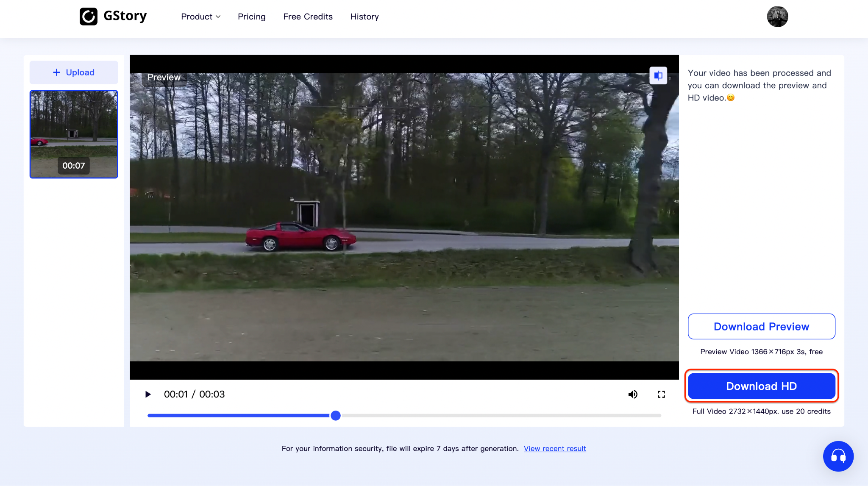Expand the Product dropdown menu
This screenshot has width=868, height=486.
(x=200, y=17)
